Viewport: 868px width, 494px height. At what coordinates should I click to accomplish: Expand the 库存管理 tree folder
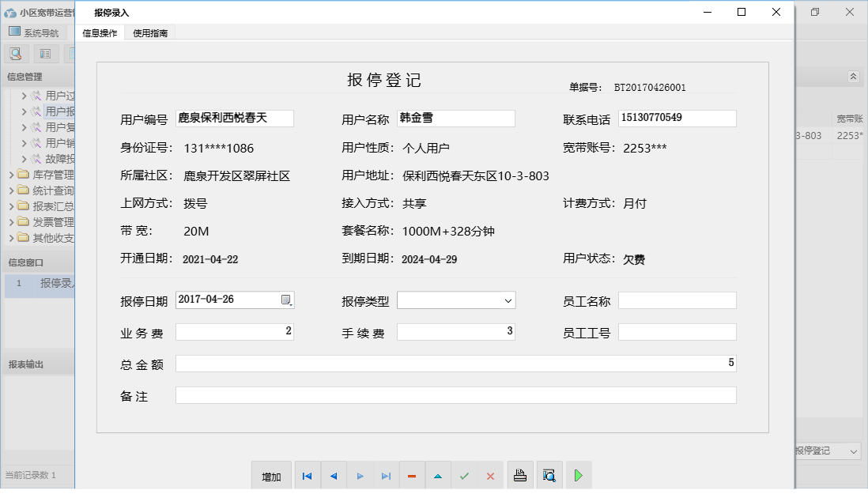pyautogui.click(x=13, y=175)
